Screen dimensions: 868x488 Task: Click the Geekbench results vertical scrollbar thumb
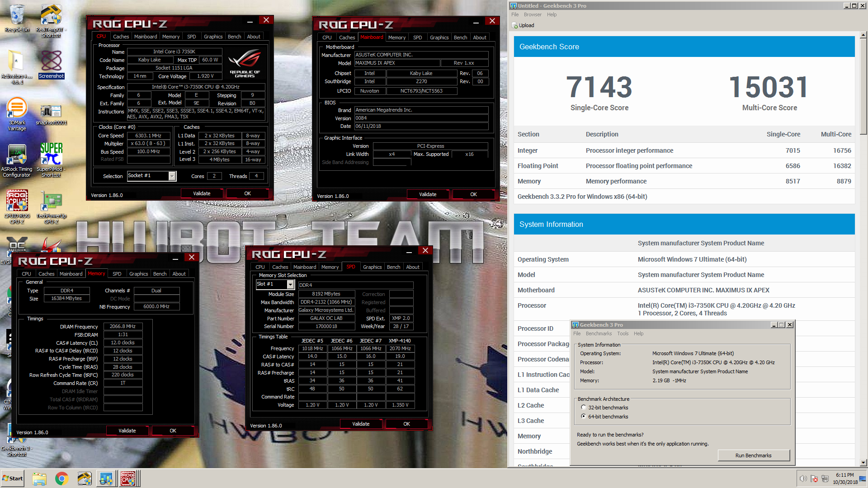[863, 86]
